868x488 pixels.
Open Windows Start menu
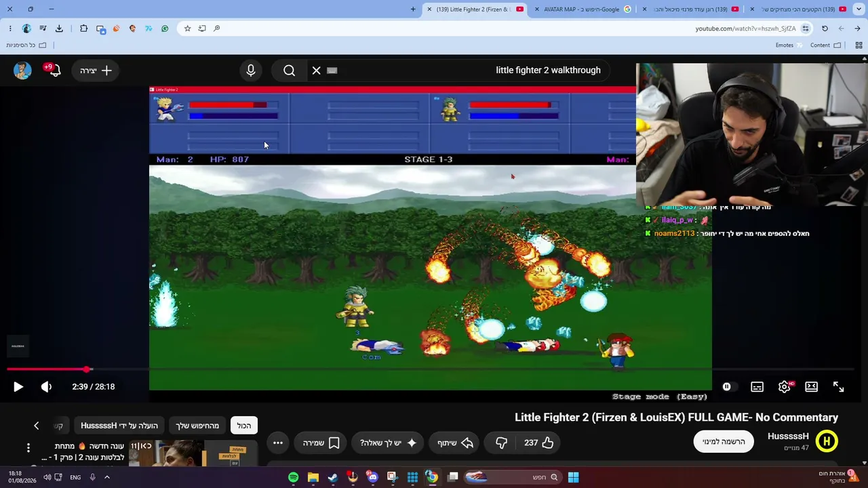coord(573,477)
